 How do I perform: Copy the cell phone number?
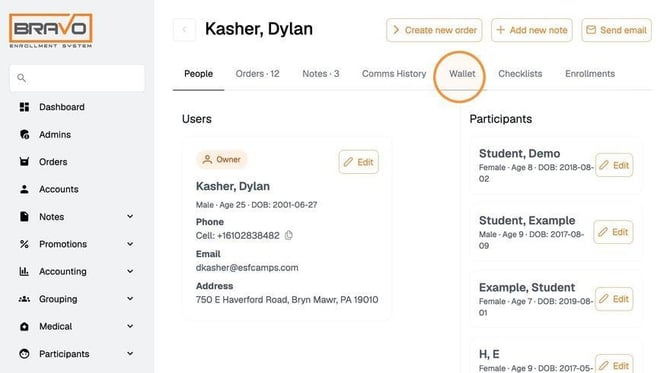(289, 235)
